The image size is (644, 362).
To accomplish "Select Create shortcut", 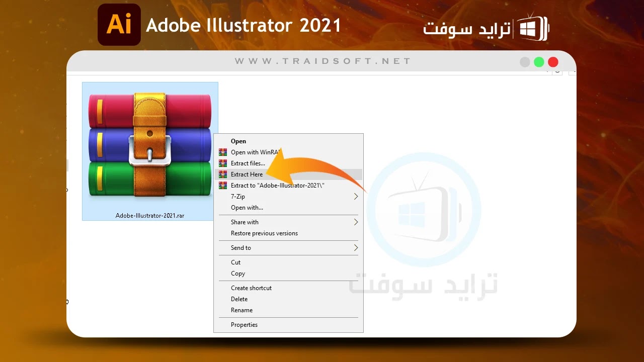I will pos(288,288).
